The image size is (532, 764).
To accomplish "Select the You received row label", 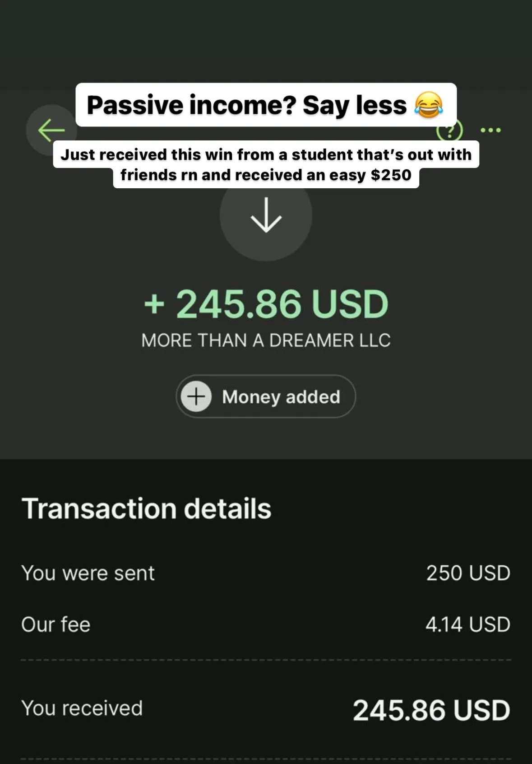I will (x=82, y=708).
